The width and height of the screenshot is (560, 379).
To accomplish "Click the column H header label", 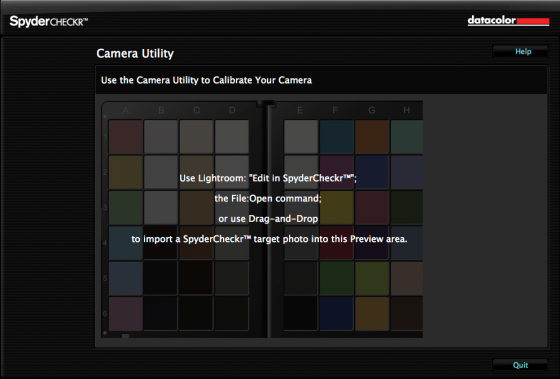I will pos(406,110).
